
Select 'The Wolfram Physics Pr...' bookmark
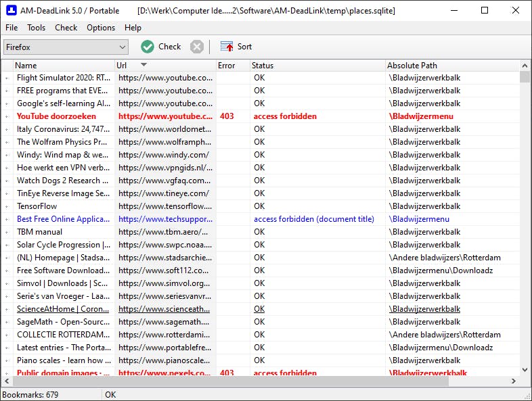pyautogui.click(x=62, y=142)
